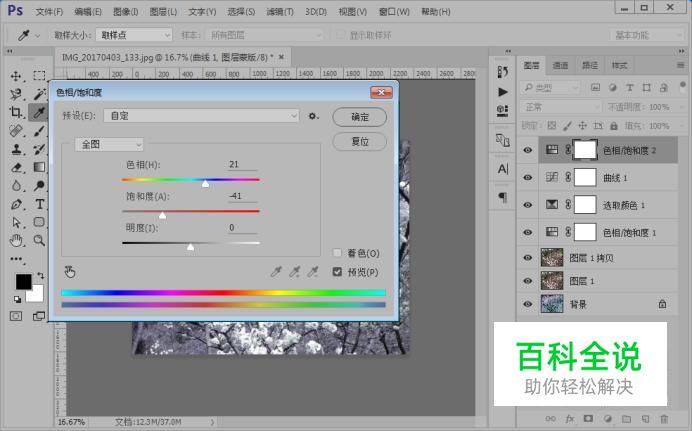
Task: Click the add-to-sample eyedropper in dialog
Action: click(294, 272)
